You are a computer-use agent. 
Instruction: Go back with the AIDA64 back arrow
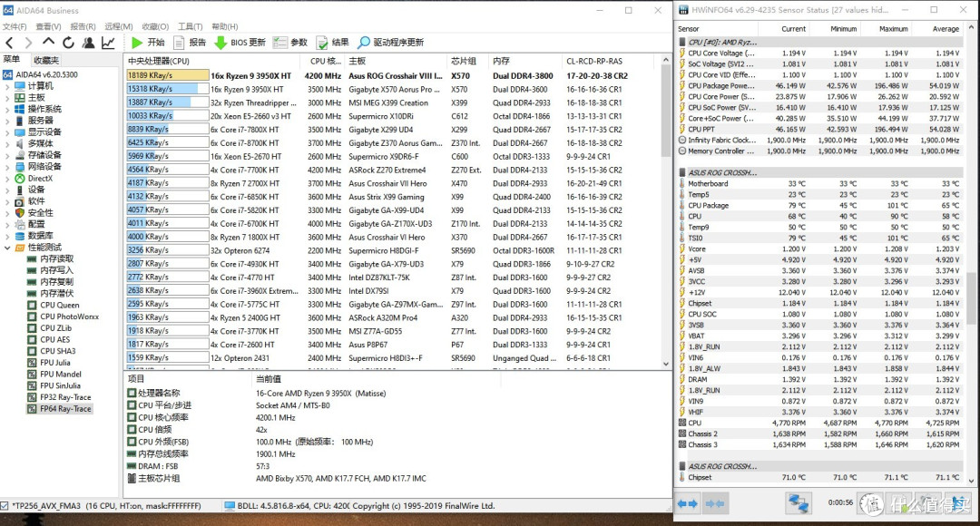[9, 43]
